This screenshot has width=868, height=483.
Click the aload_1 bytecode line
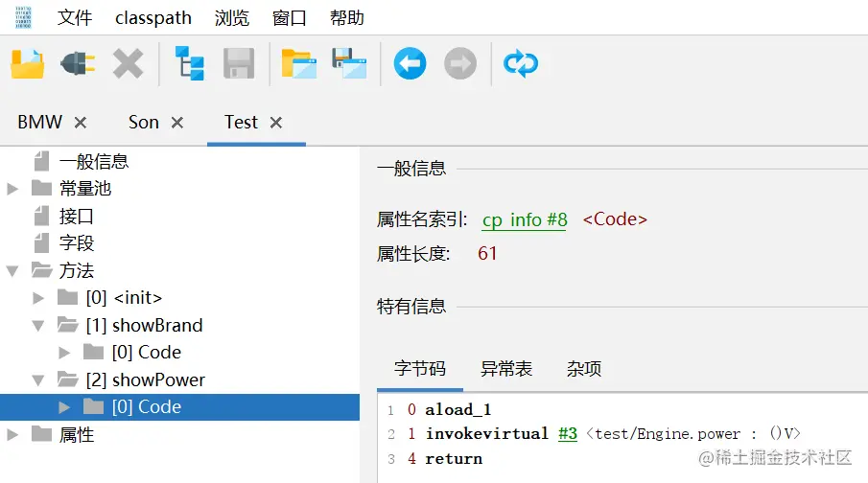tap(457, 409)
